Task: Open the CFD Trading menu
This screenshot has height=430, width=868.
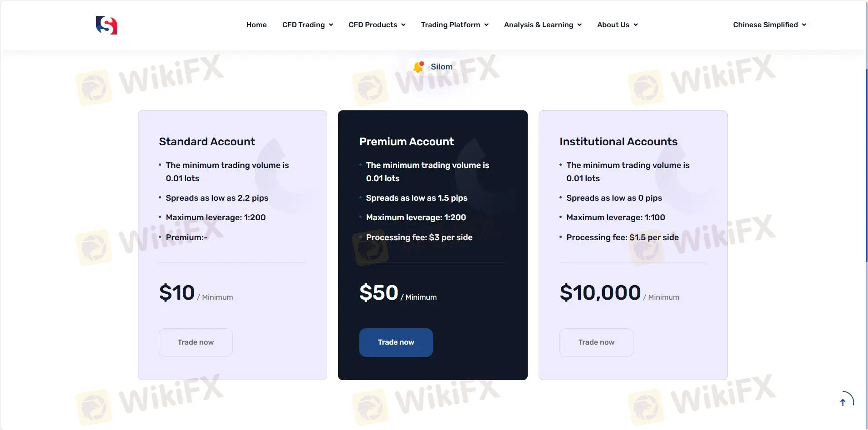Action: coord(303,25)
